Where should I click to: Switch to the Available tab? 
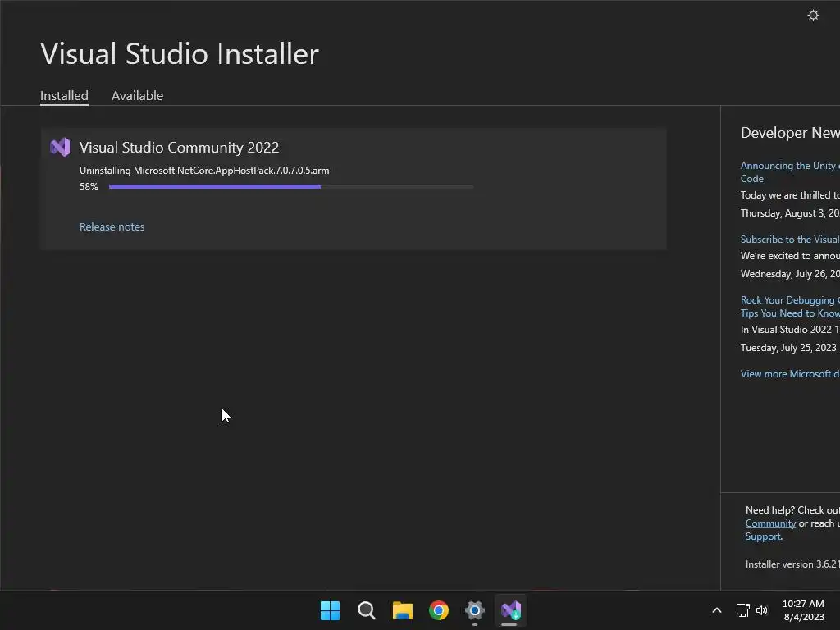pos(137,95)
